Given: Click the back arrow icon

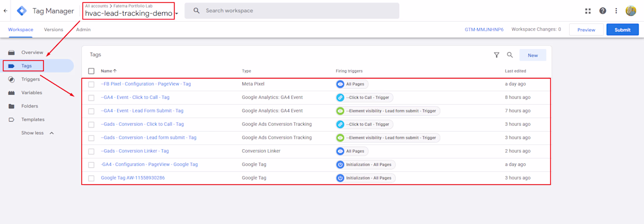Looking at the screenshot, I should click(x=5, y=11).
